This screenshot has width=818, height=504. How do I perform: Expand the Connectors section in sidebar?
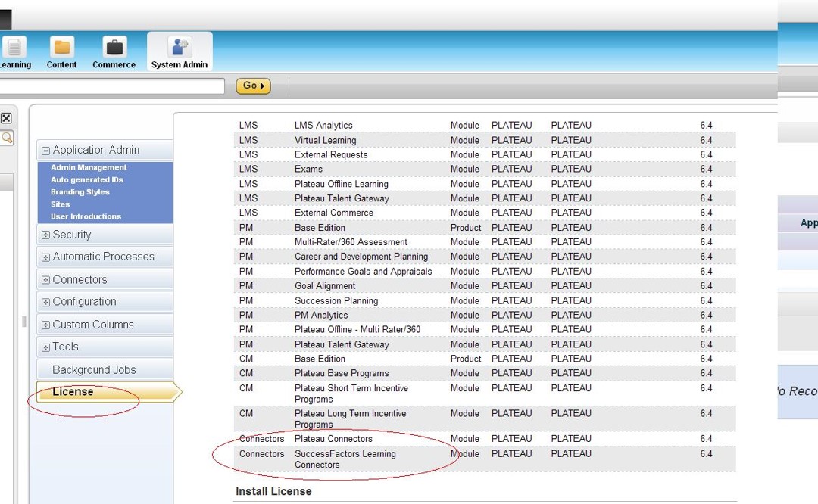click(46, 280)
